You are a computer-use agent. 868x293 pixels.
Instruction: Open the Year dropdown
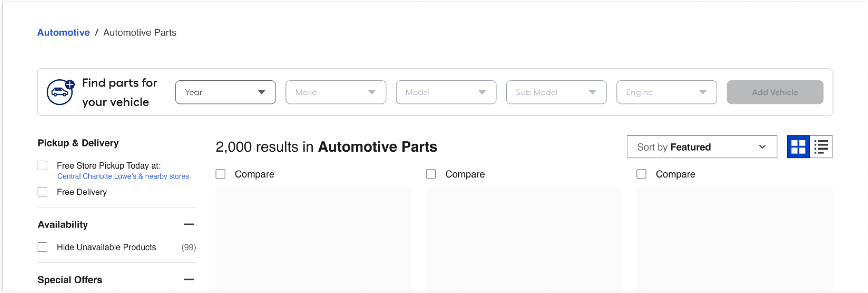[225, 92]
